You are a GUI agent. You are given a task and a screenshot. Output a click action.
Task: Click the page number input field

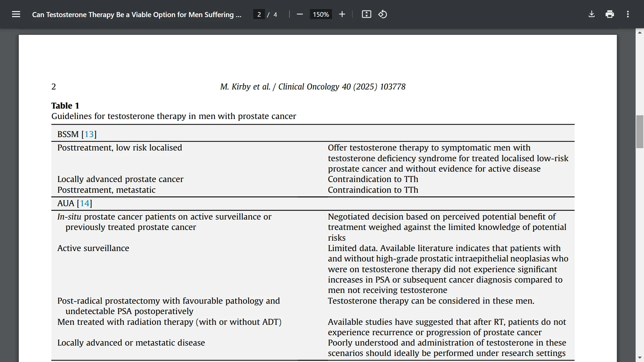tap(259, 14)
